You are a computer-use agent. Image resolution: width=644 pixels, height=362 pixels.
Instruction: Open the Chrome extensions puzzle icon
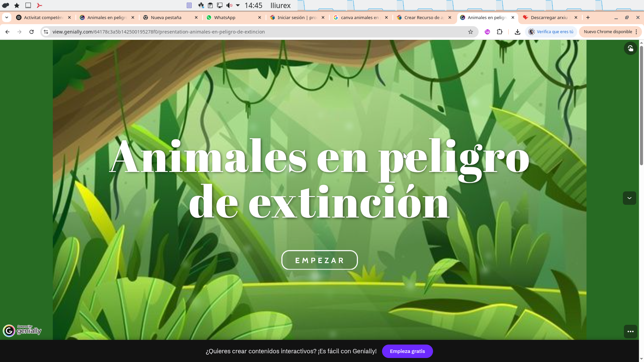click(500, 32)
